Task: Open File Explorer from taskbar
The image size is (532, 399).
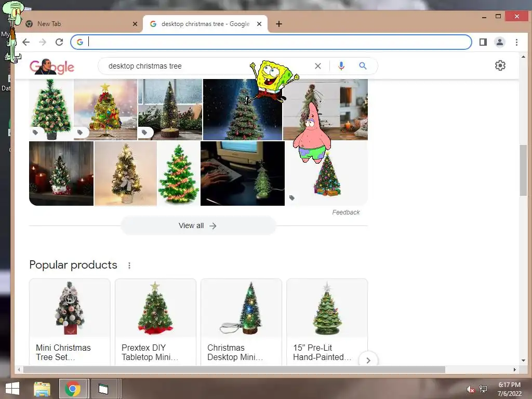Action: coord(42,389)
